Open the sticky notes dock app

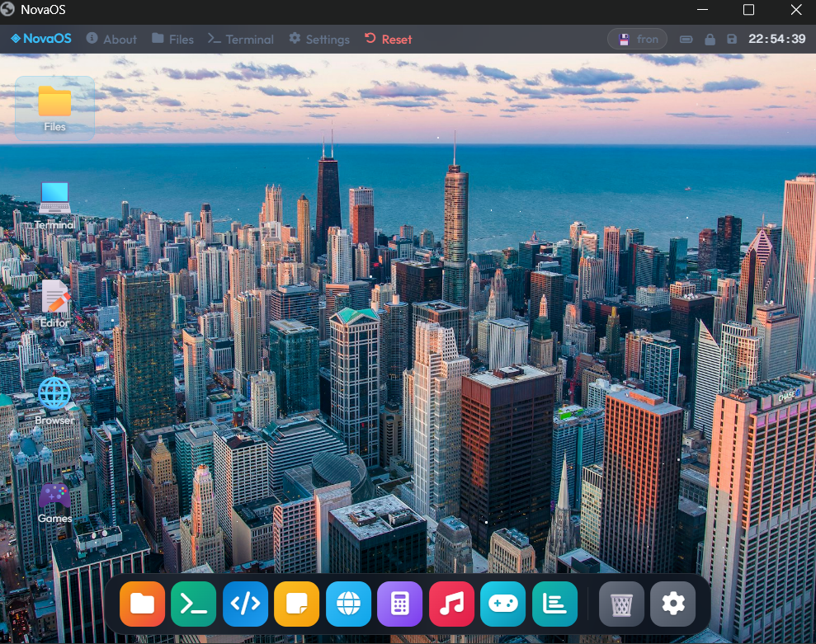(297, 604)
